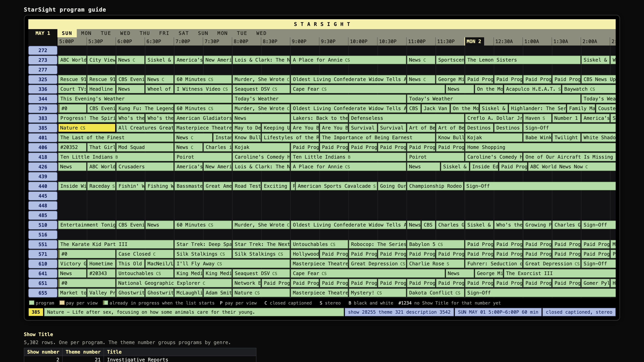Click Mod Squad on channel 406

tap(145, 147)
